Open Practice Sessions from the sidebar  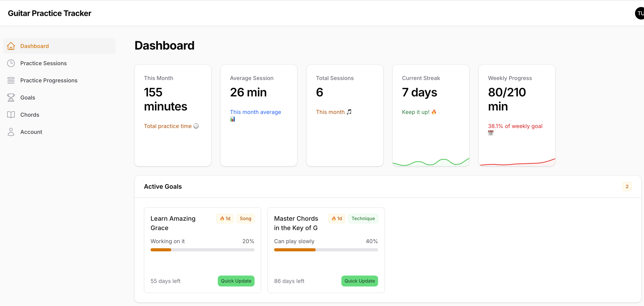[x=43, y=63]
